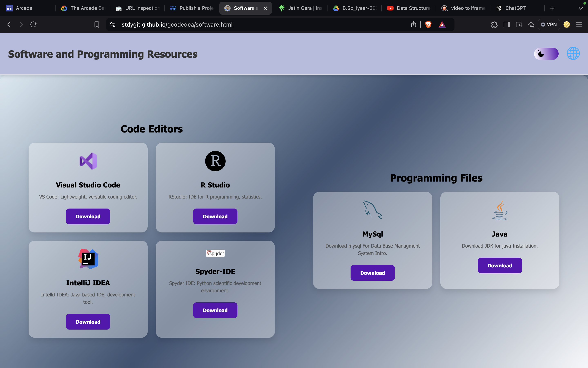Click the Java coffee cup logo

coord(500,210)
